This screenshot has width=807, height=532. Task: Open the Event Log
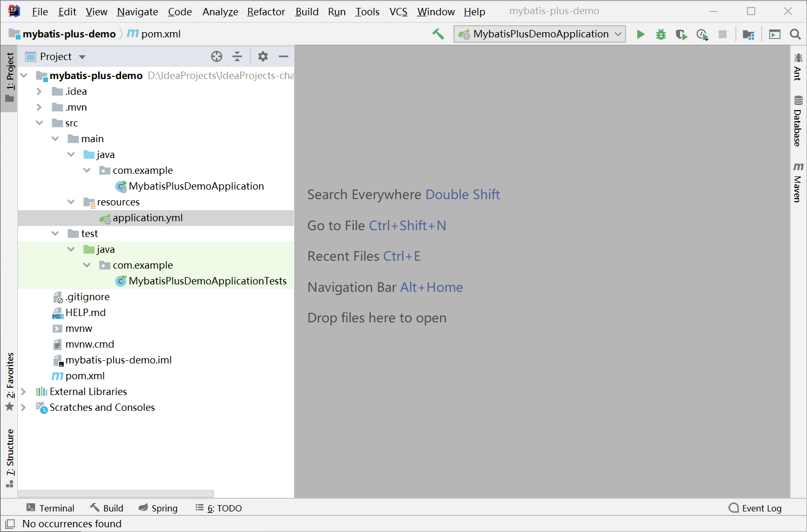click(x=755, y=508)
